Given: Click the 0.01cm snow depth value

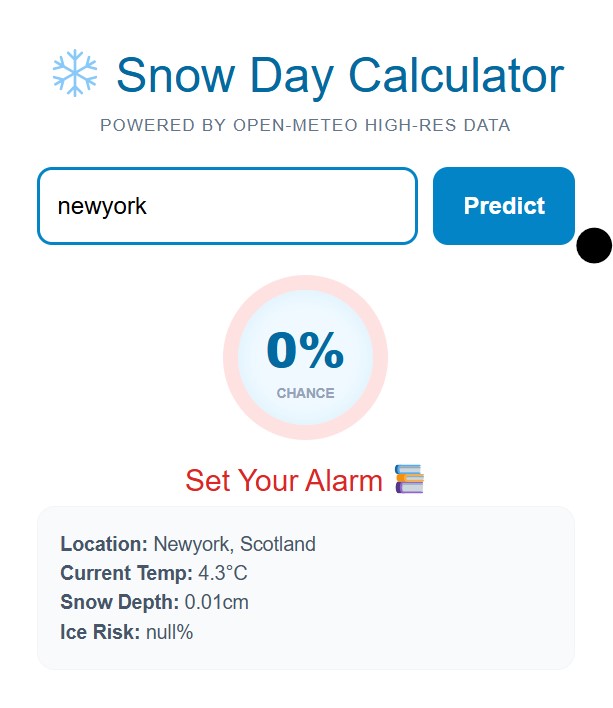Looking at the screenshot, I should 217,602.
